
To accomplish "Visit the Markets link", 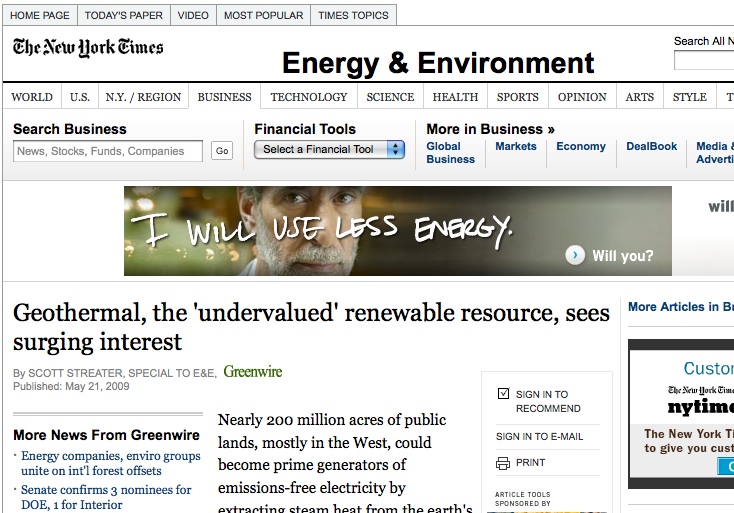I will click(x=516, y=146).
